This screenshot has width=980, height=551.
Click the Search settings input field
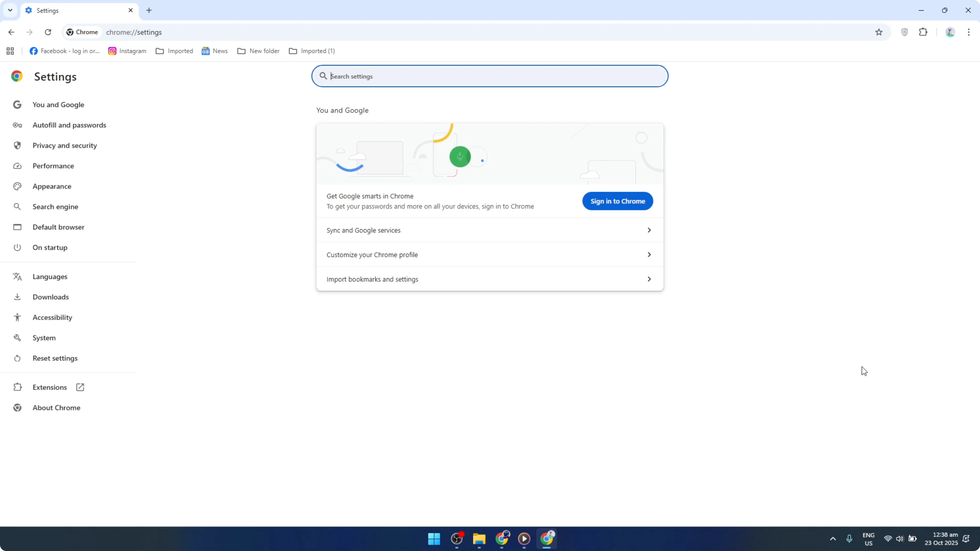pos(490,76)
